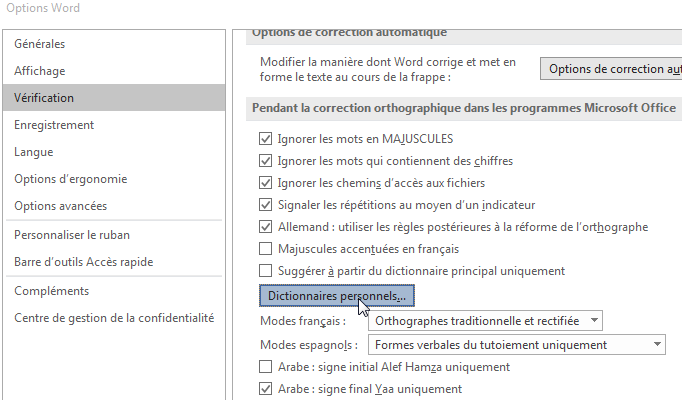The image size is (682, 400).
Task: Click the Options de correction automatique button
Action: [x=611, y=69]
